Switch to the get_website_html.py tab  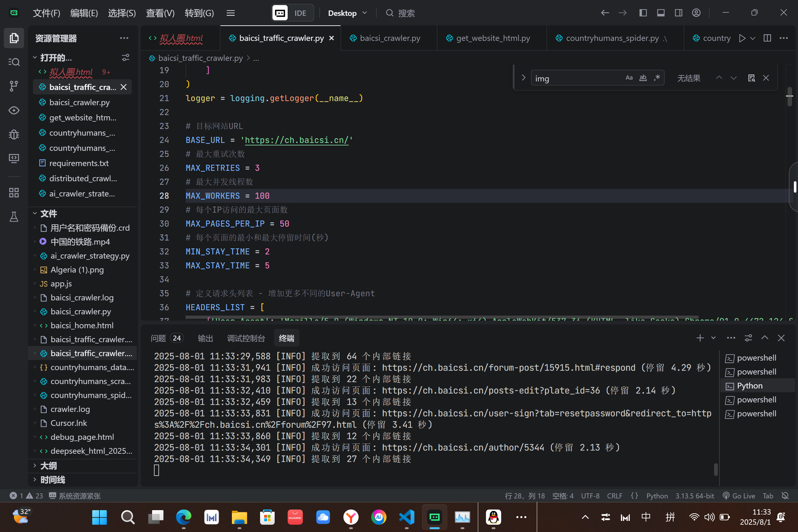point(492,38)
